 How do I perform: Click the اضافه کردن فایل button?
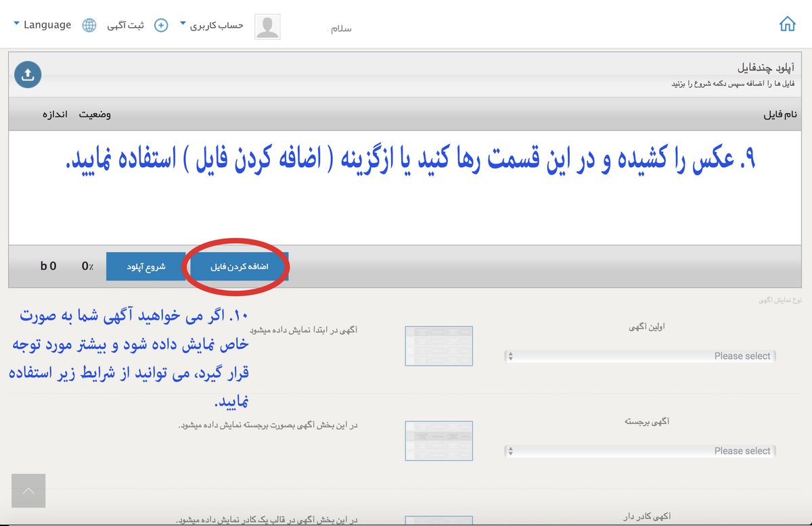(240, 267)
